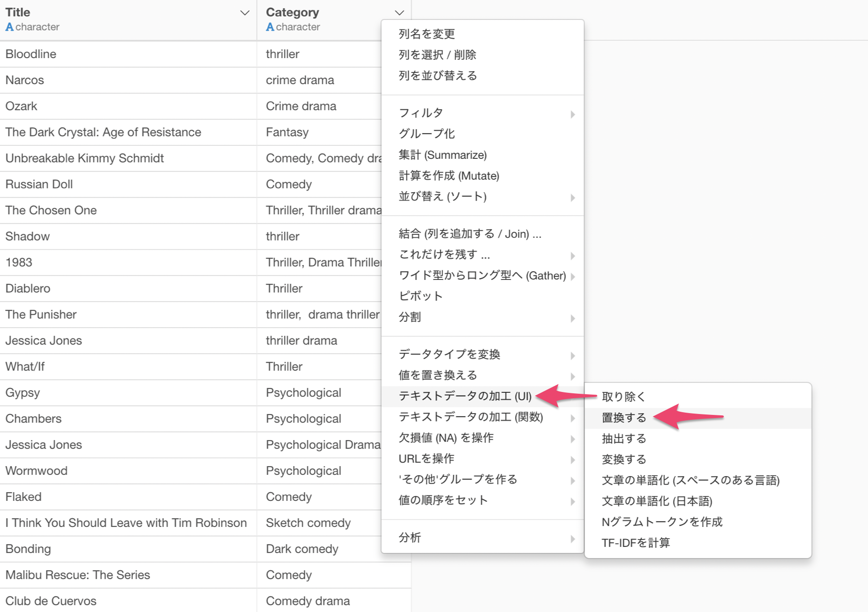Open 'その他'グループを作る submenu
Image resolution: width=868 pixels, height=612 pixels.
(483, 479)
